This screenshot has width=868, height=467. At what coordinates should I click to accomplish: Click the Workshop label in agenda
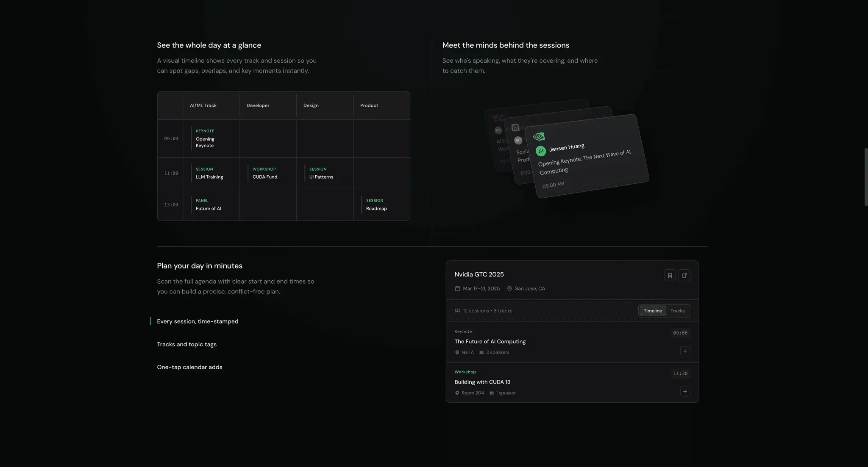[x=465, y=372]
